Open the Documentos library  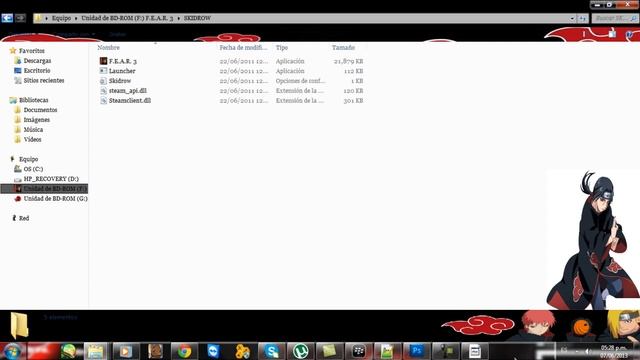pyautogui.click(x=40, y=110)
